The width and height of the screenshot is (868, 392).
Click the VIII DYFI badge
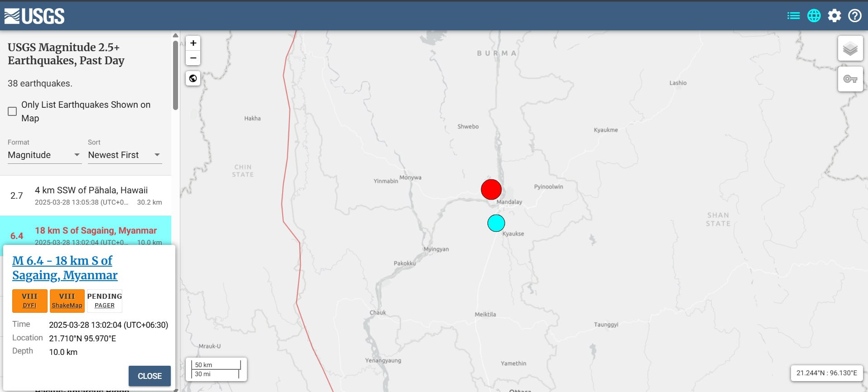pos(29,301)
